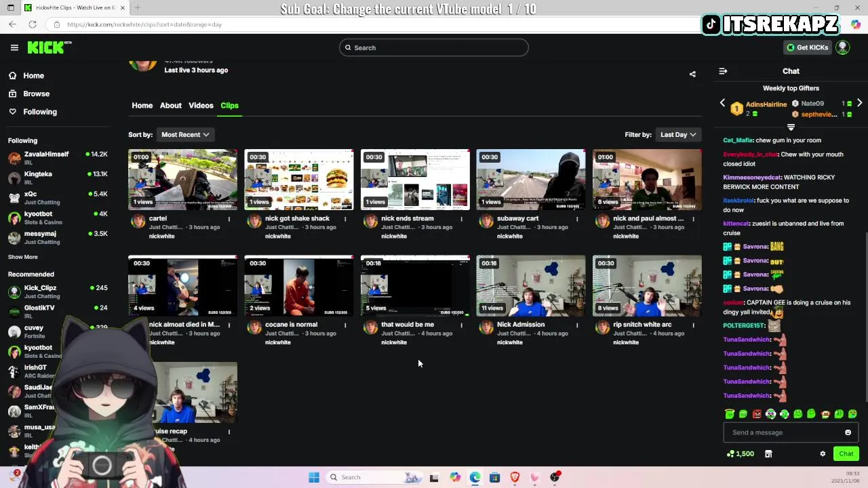Open messymaj channel in Following list

58,237
